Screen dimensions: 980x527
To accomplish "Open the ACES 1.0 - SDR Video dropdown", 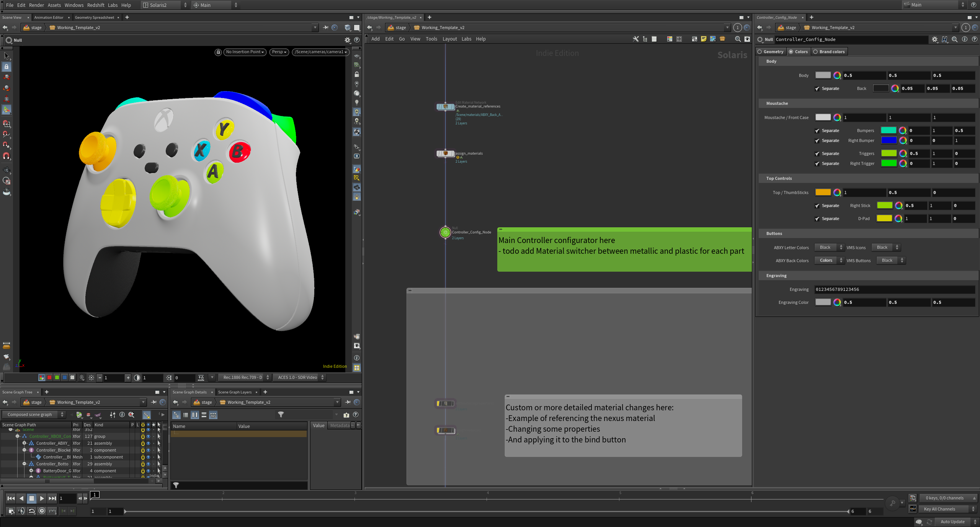I will coord(300,377).
